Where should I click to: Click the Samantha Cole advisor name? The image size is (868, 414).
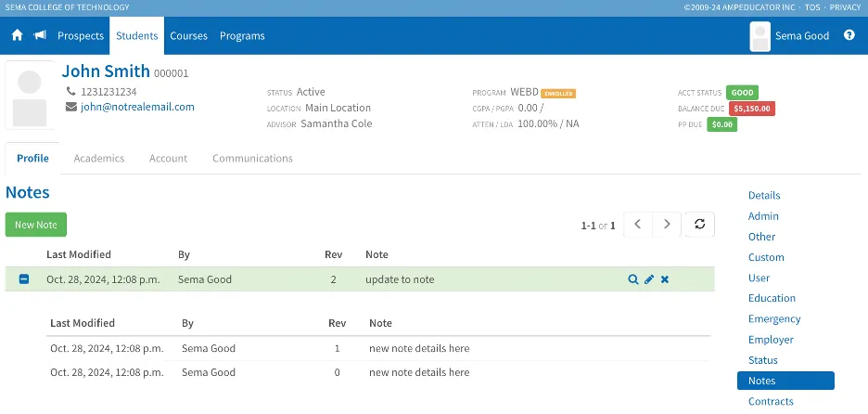pos(336,123)
